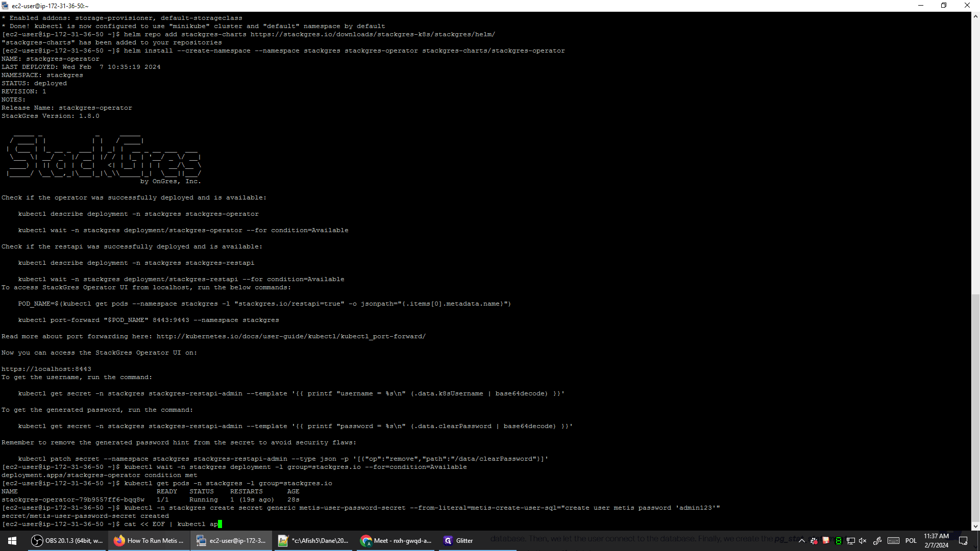Click the 'READY' column header in pod table
The height and width of the screenshot is (551, 980).
click(x=167, y=491)
